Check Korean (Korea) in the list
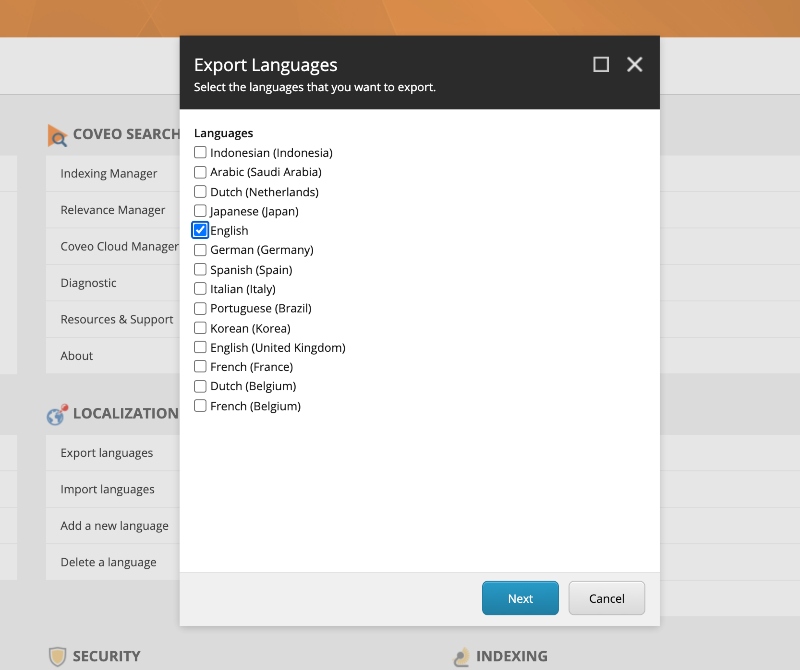 199,327
